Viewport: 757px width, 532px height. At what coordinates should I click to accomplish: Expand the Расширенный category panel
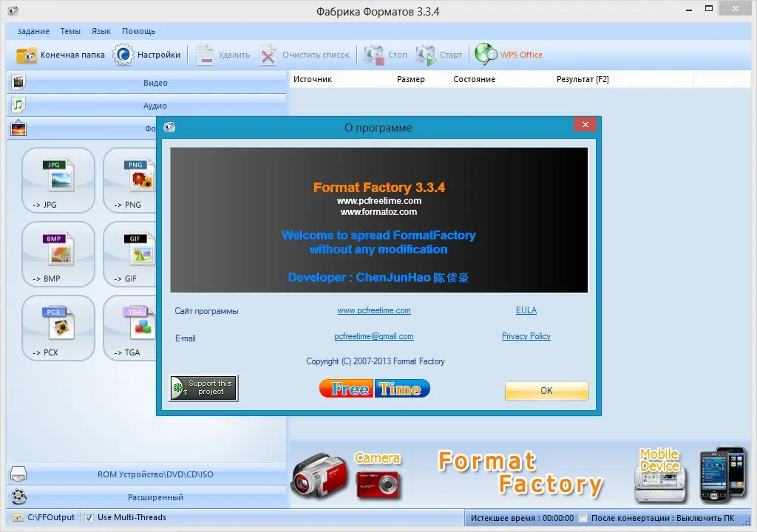(x=147, y=497)
